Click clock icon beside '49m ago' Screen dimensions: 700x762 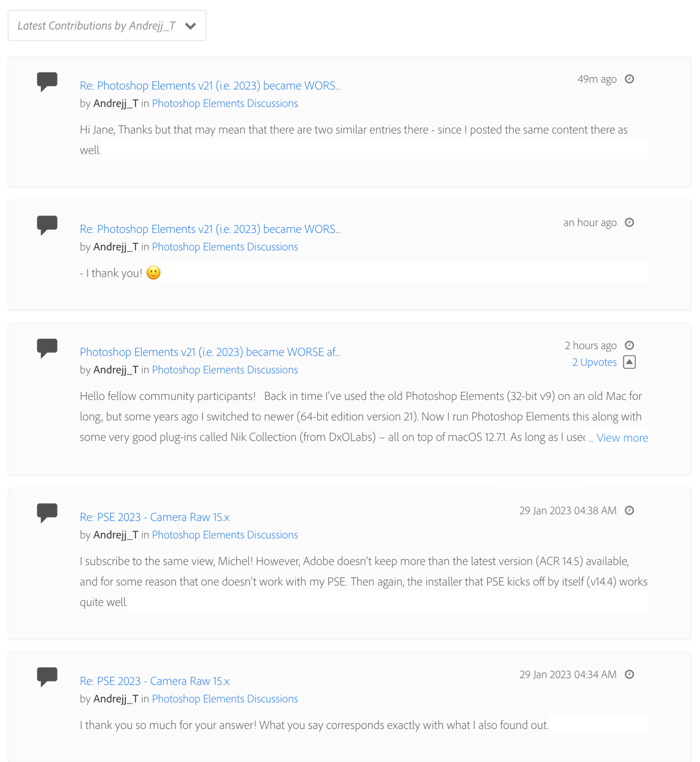(x=629, y=79)
